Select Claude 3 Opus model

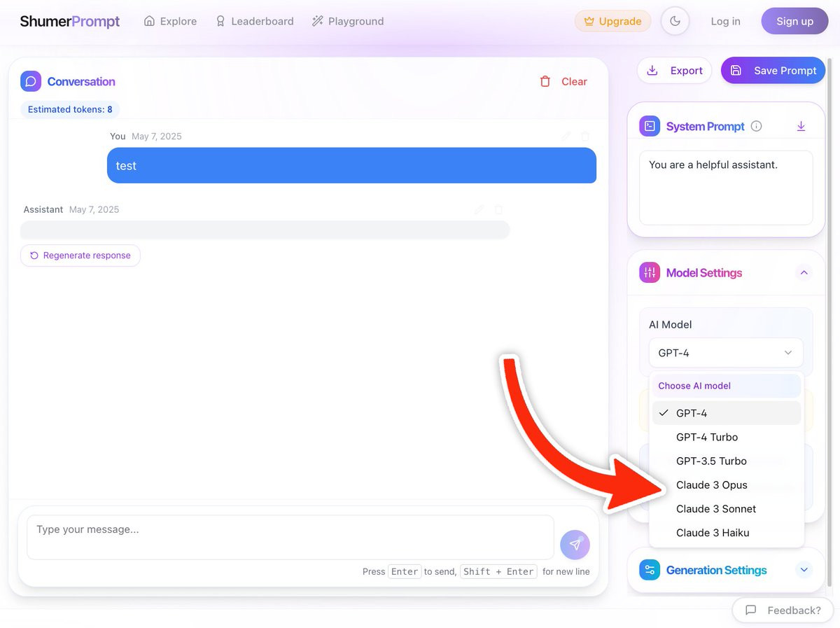coord(727,484)
